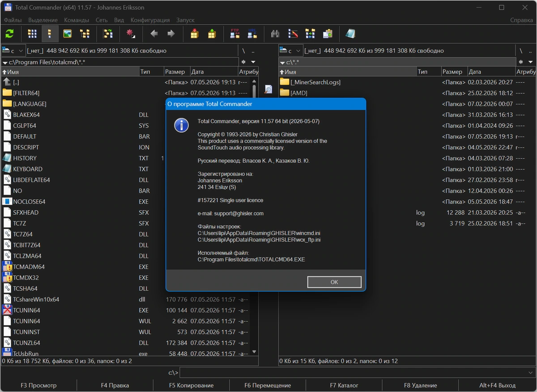Open the Сеть menu

(102, 20)
